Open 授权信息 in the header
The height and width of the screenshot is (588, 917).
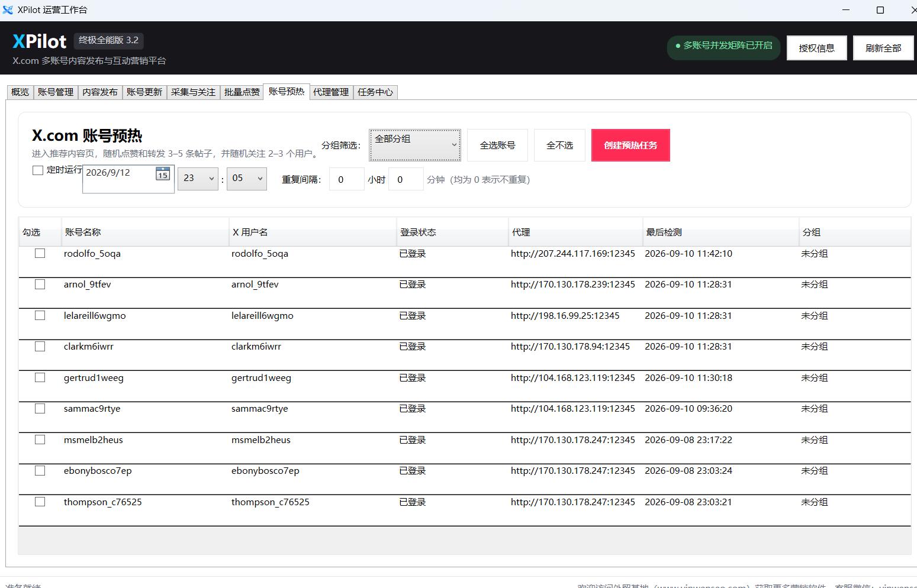tap(817, 48)
